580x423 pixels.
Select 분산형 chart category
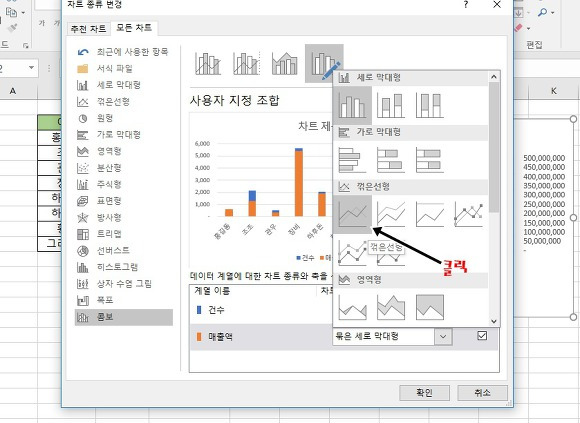coord(124,168)
